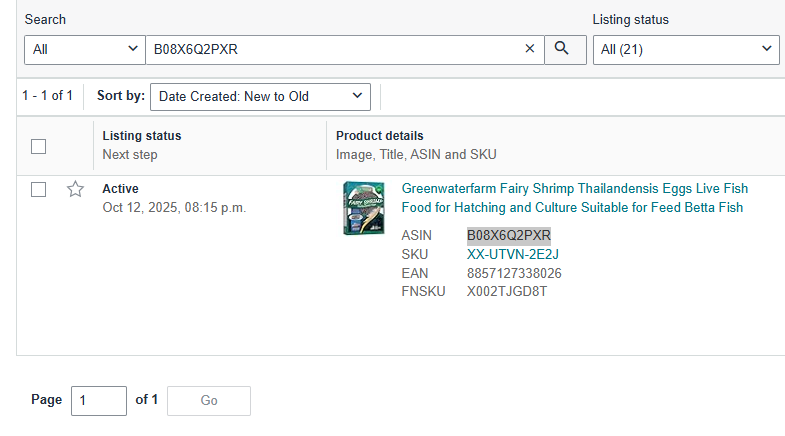Check the box for the Active listing row
Image resolution: width=785 pixels, height=436 pixels.
(x=39, y=190)
